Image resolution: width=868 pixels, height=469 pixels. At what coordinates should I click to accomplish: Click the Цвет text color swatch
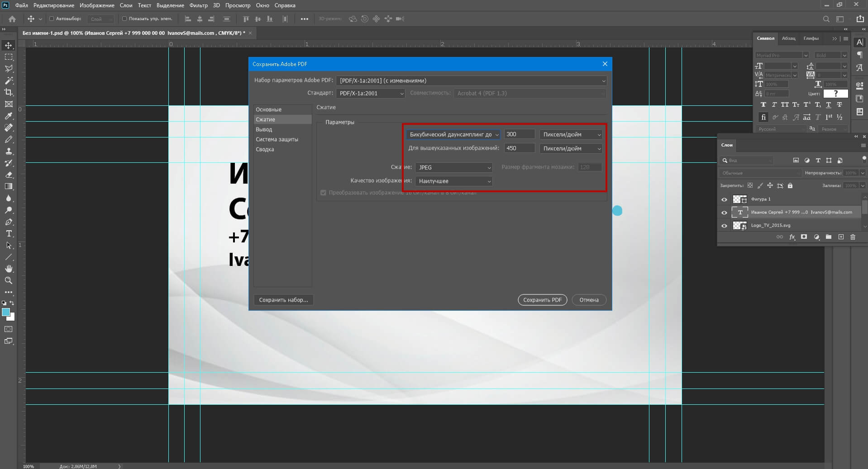coord(835,94)
